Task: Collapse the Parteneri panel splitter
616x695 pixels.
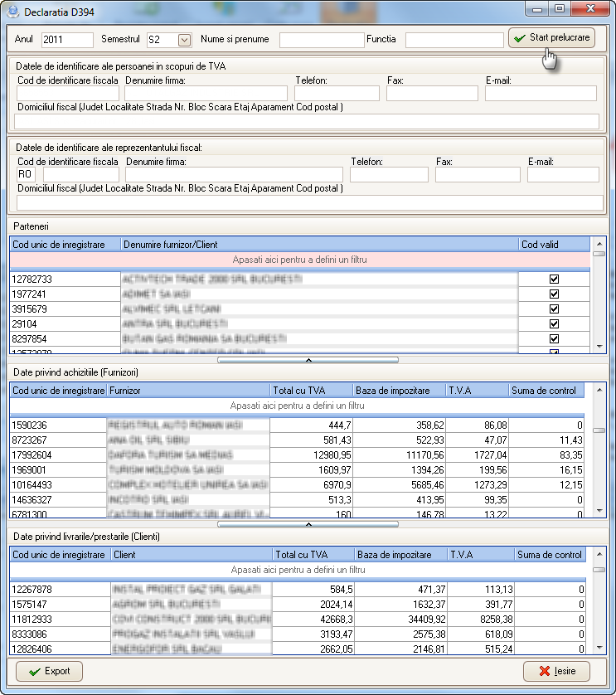Action: pos(308,360)
